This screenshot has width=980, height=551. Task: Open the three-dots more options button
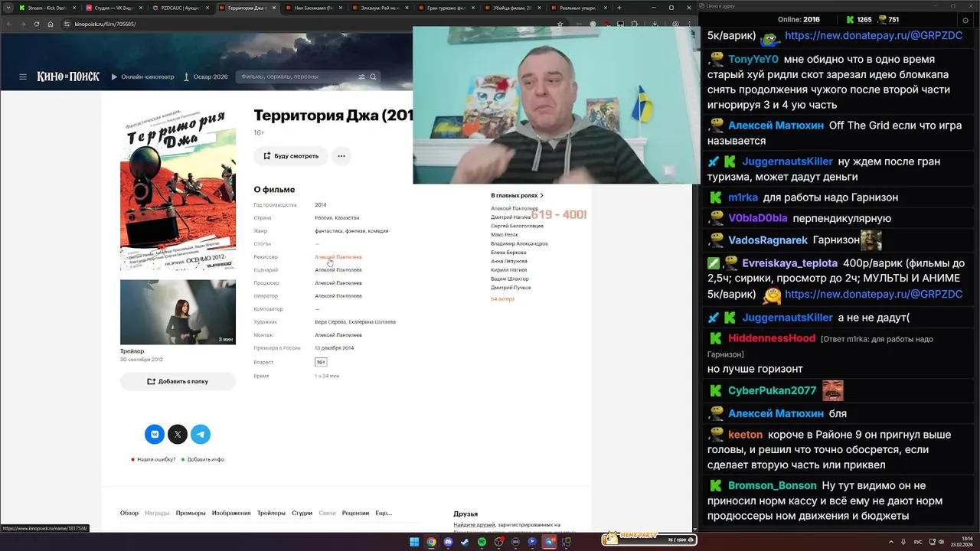[x=341, y=156]
